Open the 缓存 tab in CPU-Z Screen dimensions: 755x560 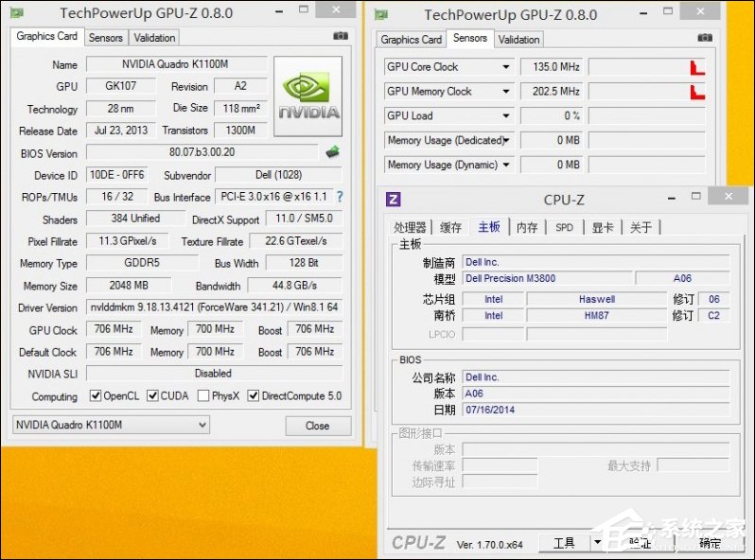pyautogui.click(x=450, y=227)
